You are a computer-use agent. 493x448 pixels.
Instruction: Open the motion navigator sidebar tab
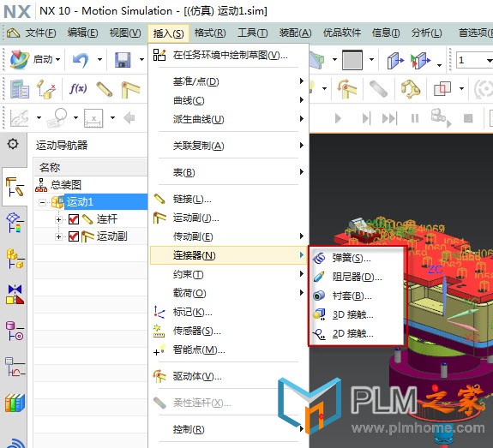point(15,187)
